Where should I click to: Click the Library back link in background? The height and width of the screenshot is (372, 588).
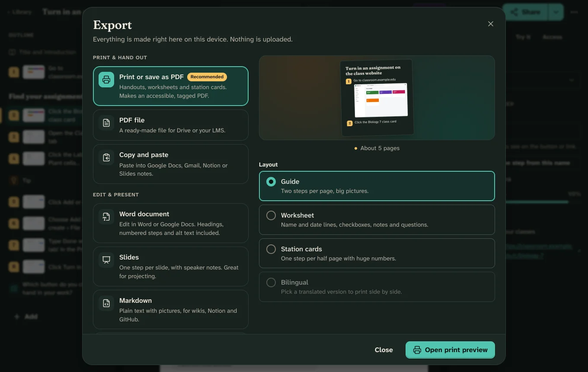click(20, 12)
